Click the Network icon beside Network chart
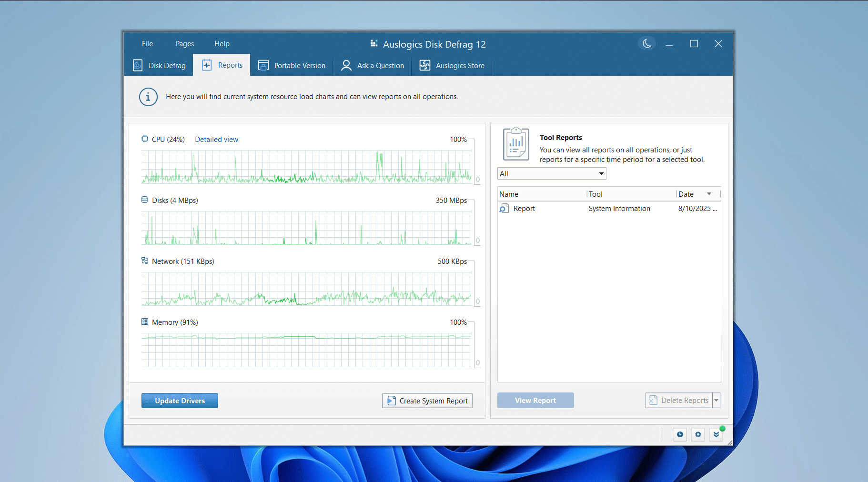This screenshot has height=482, width=868. (144, 261)
